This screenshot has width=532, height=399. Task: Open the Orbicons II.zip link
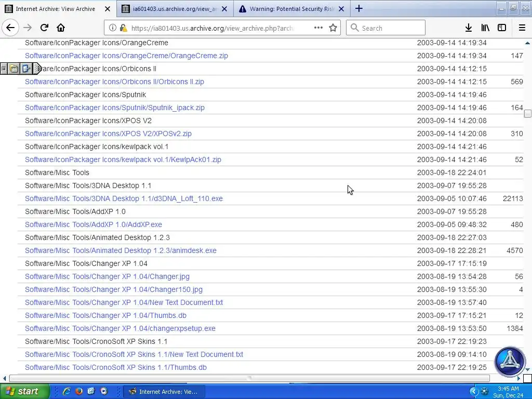click(114, 82)
